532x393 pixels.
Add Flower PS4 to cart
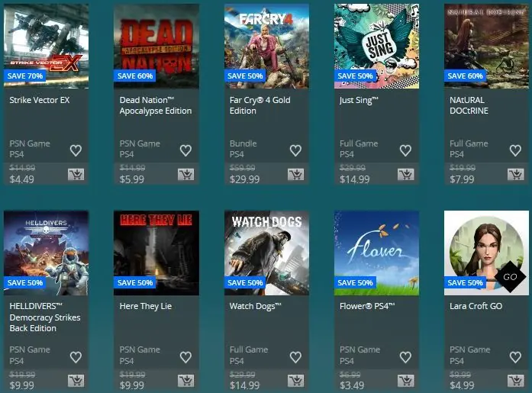click(406, 381)
